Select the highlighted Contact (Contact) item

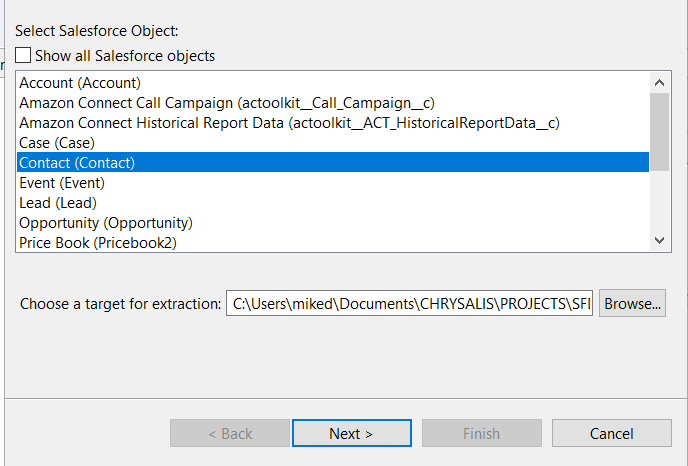333,162
